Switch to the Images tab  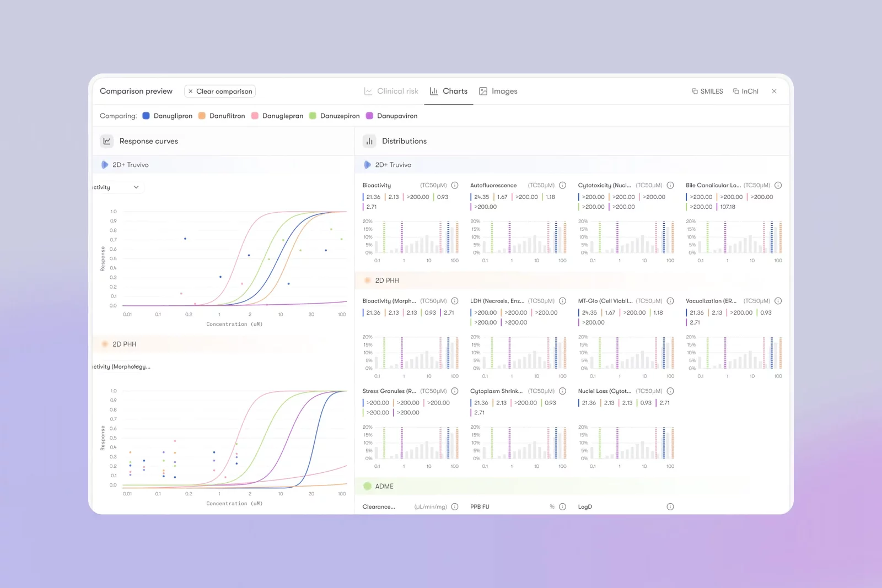[x=498, y=91]
